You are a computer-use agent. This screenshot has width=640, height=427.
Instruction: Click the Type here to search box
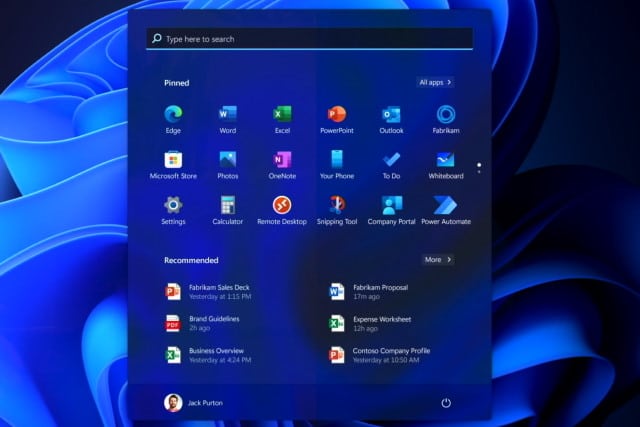tap(310, 39)
